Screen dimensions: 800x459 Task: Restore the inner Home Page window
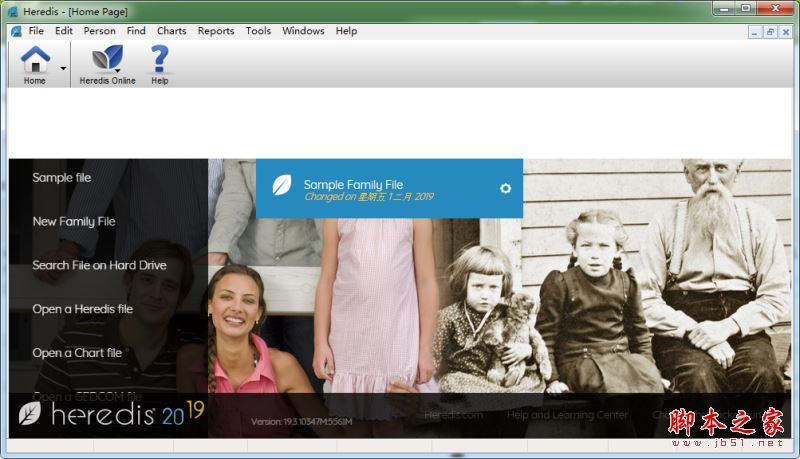pos(770,32)
